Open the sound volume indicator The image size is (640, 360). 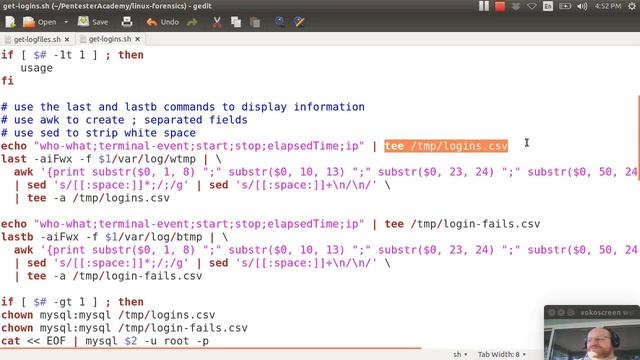tap(582, 6)
